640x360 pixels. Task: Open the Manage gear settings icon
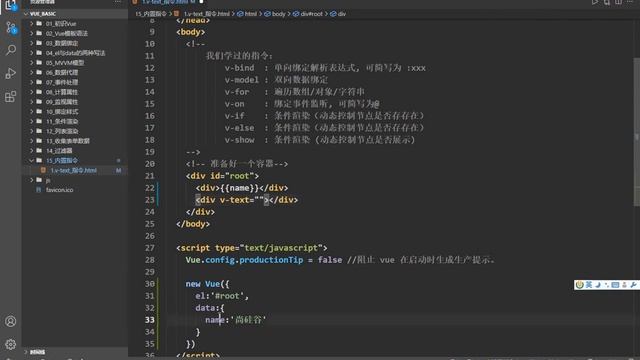point(11,344)
